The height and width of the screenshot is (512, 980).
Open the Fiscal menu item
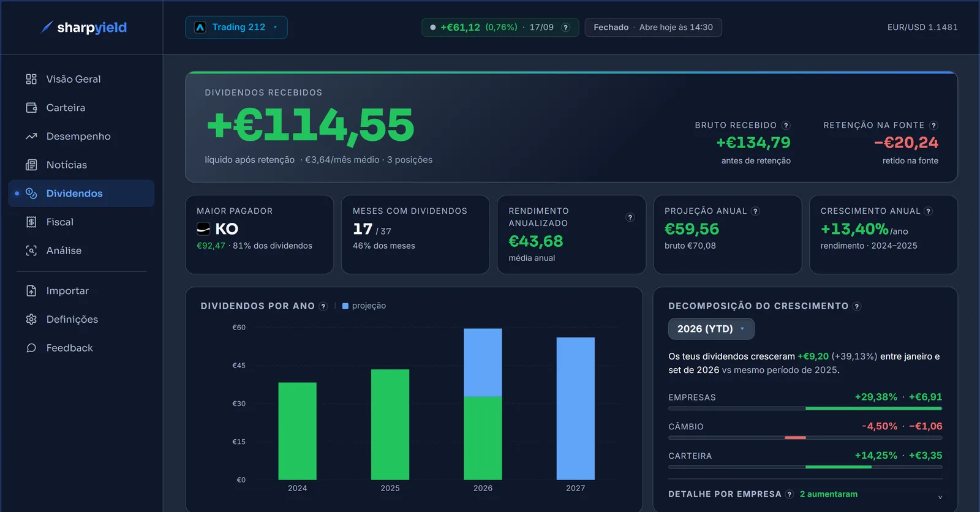(x=81, y=222)
